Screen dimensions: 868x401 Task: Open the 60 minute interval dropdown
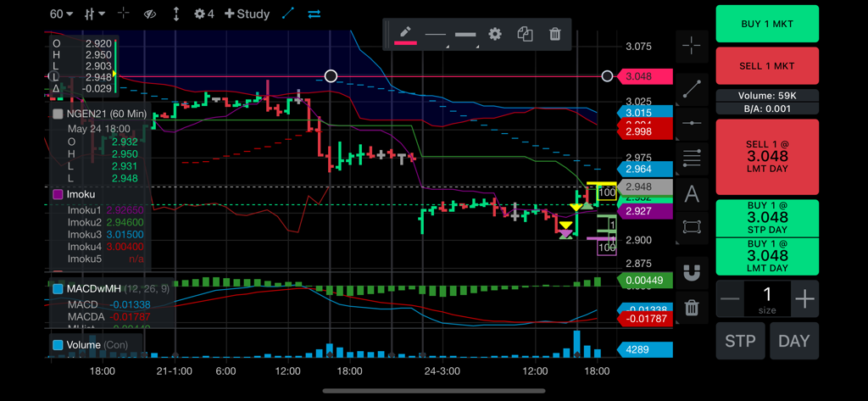point(61,14)
